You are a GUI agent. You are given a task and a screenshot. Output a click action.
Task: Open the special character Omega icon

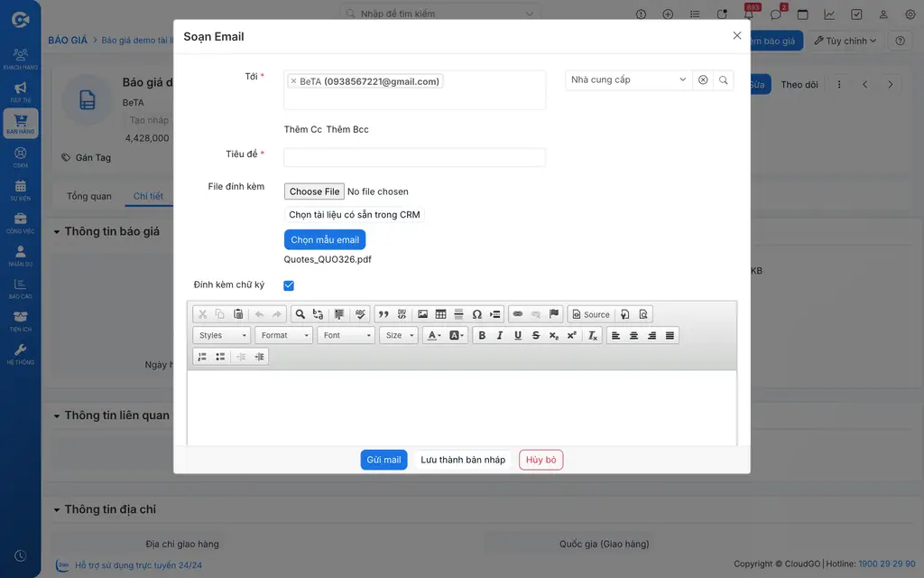[476, 314]
